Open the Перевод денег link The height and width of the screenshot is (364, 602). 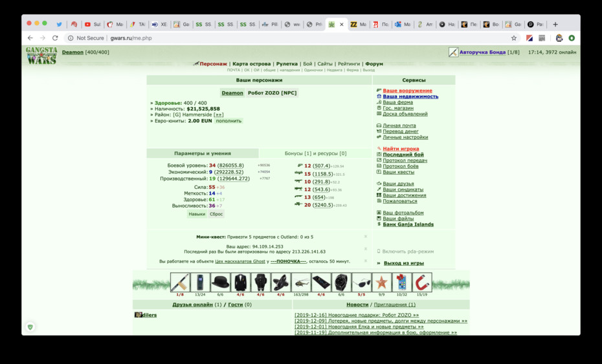pyautogui.click(x=401, y=131)
